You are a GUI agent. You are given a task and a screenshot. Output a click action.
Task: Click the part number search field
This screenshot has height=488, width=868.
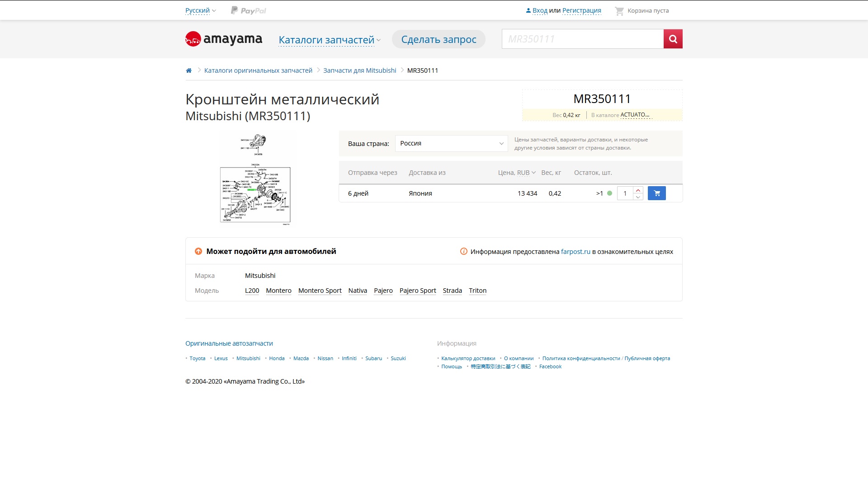(x=582, y=39)
